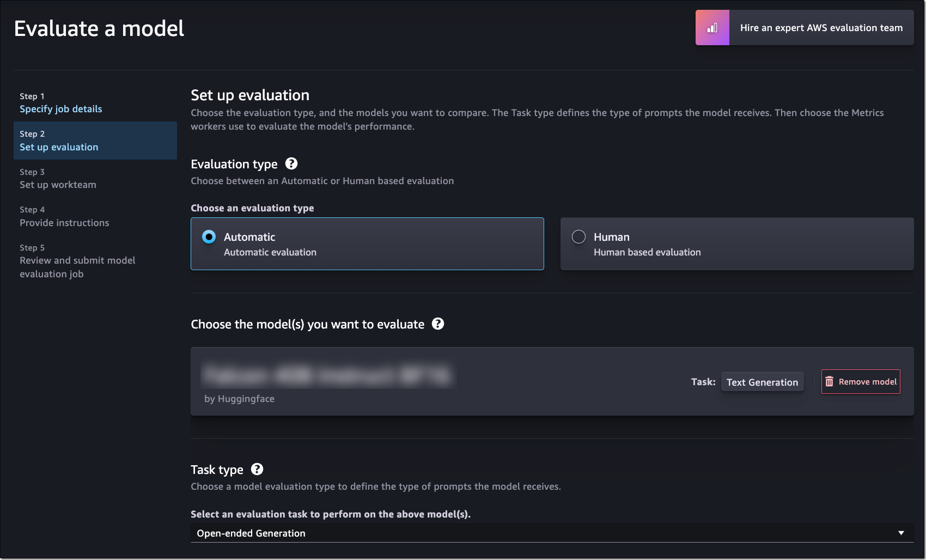Open Step 4 Provide instructions
926x560 pixels.
tap(64, 223)
